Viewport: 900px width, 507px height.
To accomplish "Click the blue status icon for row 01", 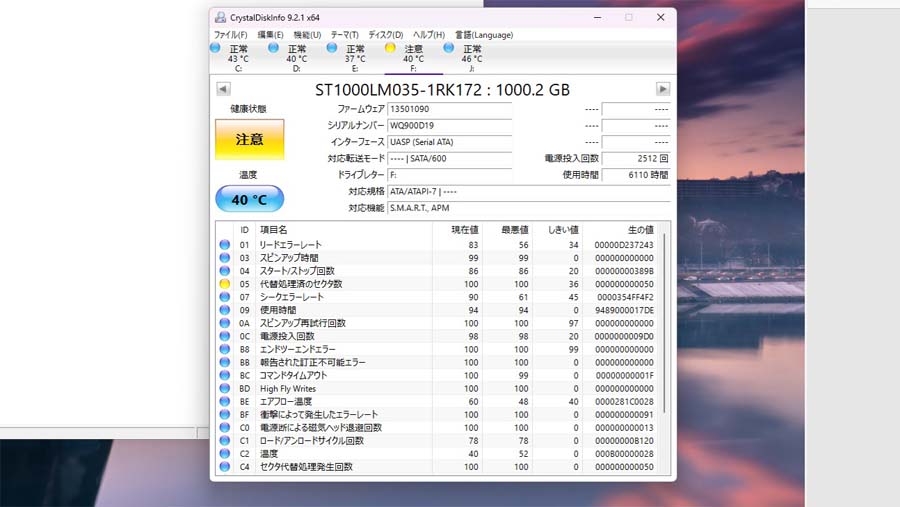I will coord(224,245).
